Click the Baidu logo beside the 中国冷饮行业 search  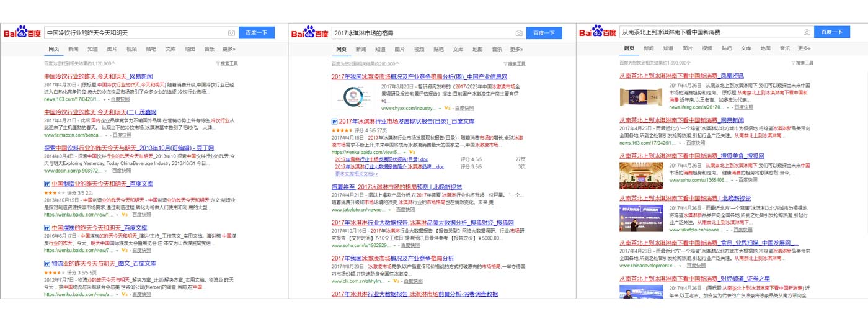click(22, 32)
